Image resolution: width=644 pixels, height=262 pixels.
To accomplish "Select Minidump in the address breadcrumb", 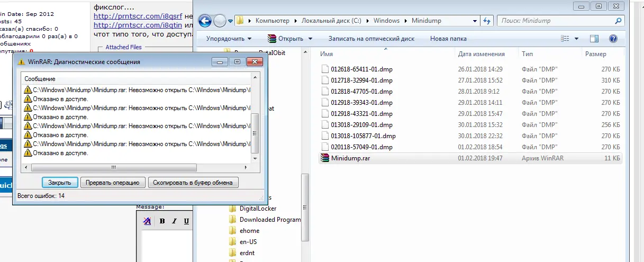I will pyautogui.click(x=426, y=21).
